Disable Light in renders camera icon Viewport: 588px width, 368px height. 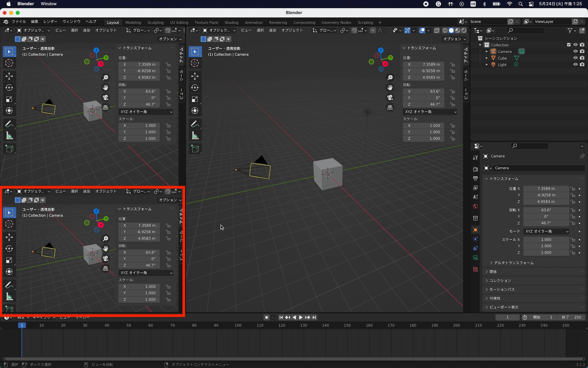pyautogui.click(x=582, y=64)
